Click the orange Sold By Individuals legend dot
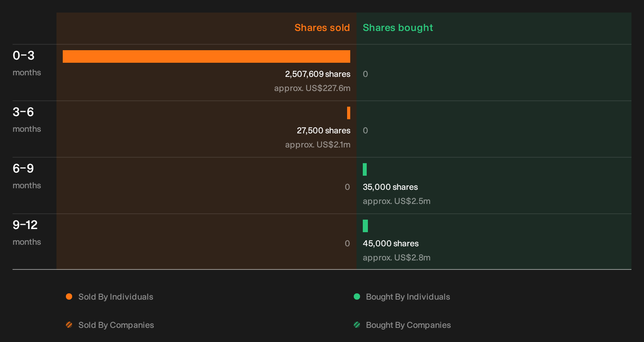The height and width of the screenshot is (342, 644). click(x=69, y=297)
